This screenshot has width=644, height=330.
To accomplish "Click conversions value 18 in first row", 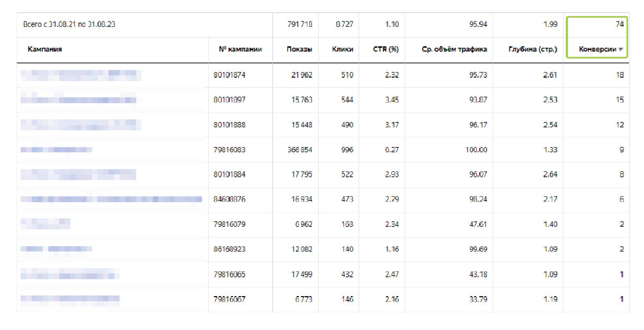I will [619, 75].
